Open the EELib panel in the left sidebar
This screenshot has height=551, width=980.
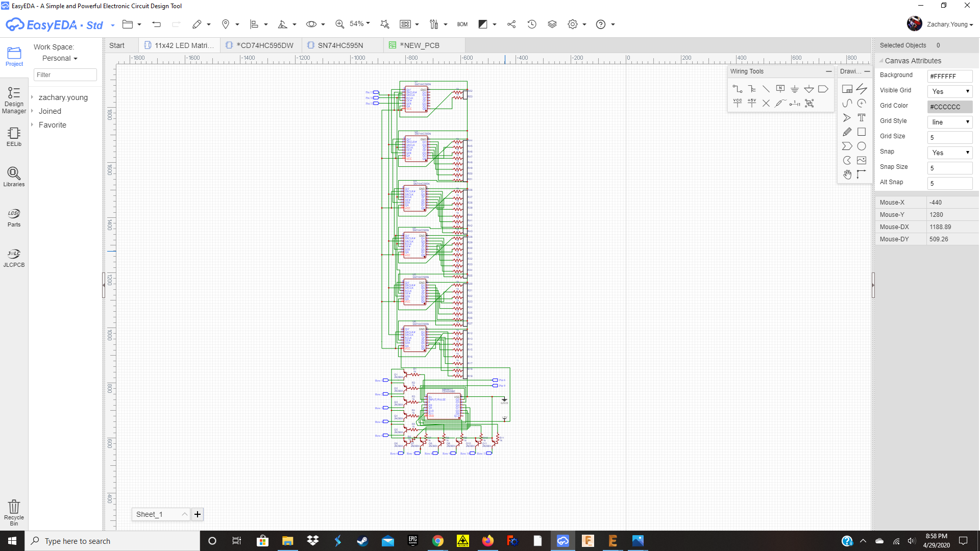click(13, 137)
